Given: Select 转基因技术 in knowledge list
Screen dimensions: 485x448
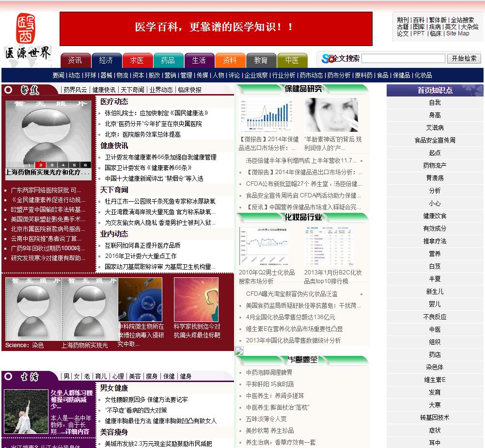Looking at the screenshot, I should point(435,417).
